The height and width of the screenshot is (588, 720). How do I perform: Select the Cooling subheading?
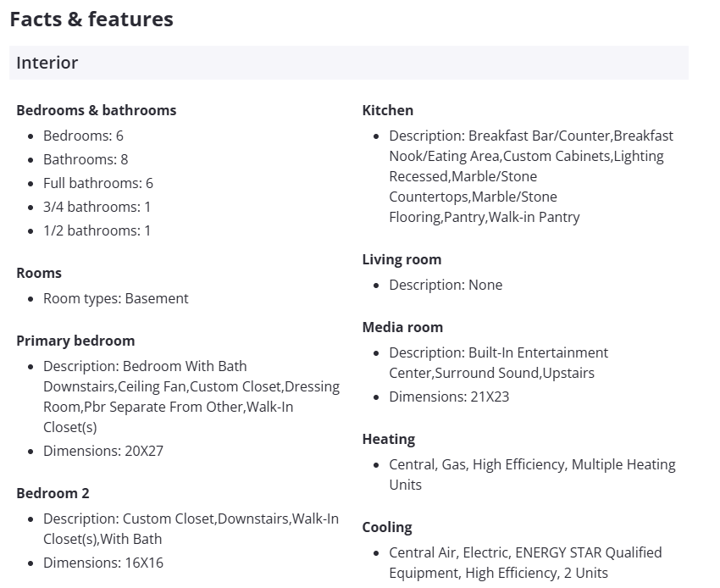[x=387, y=527]
